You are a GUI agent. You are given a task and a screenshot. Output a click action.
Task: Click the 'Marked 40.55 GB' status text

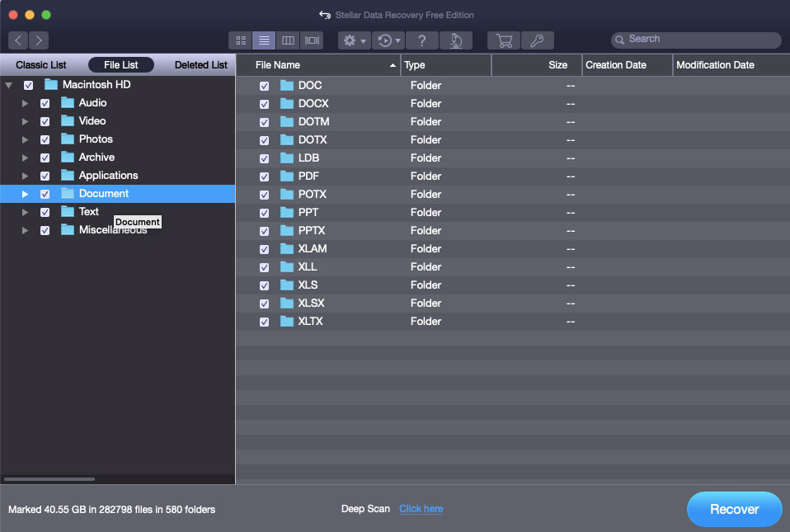pos(111,510)
